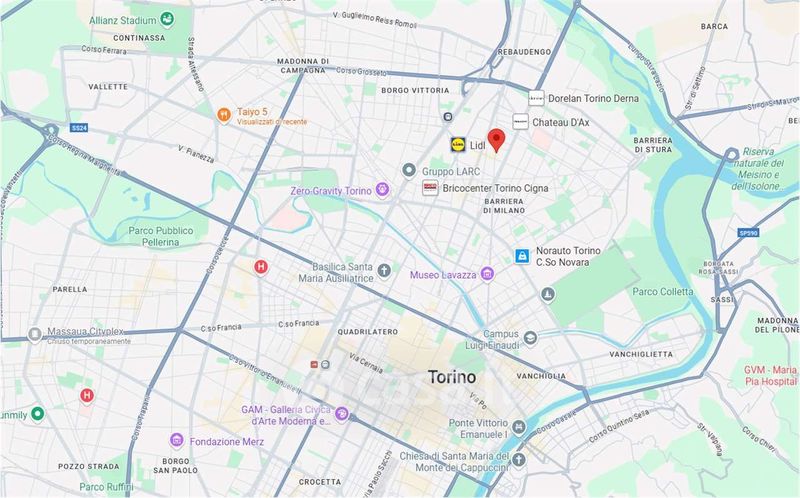Click the Basilica Santa Maria Ausiliatrice church icon
The width and height of the screenshot is (800, 498).
384,271
